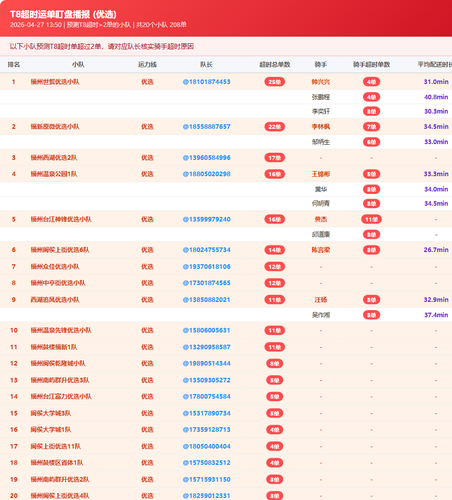
Task: Click the 33.0min average time value
Action: coord(436,142)
